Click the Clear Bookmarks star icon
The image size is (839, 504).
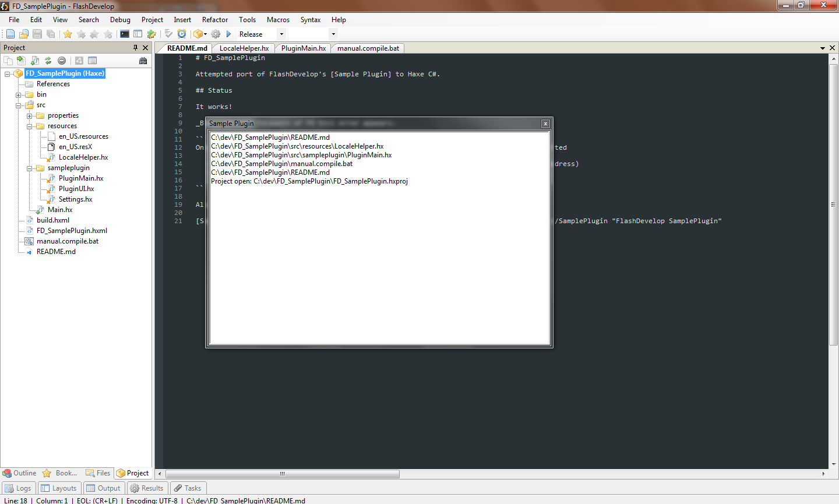click(x=108, y=34)
